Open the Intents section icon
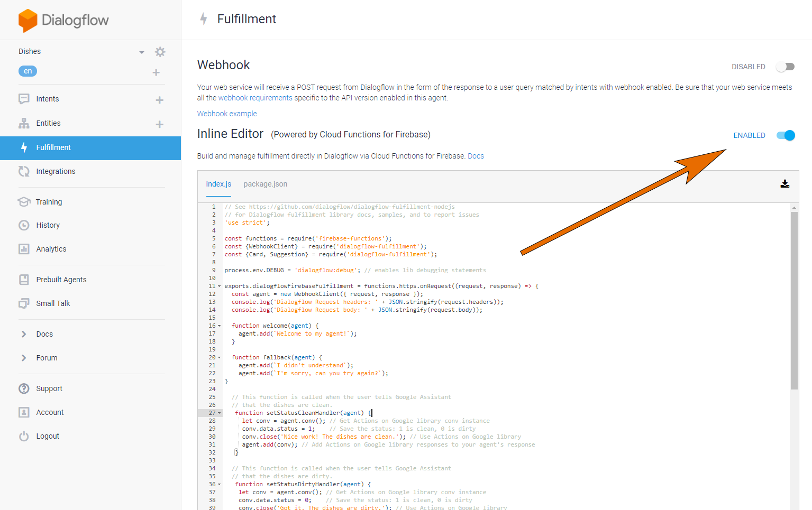 point(23,98)
